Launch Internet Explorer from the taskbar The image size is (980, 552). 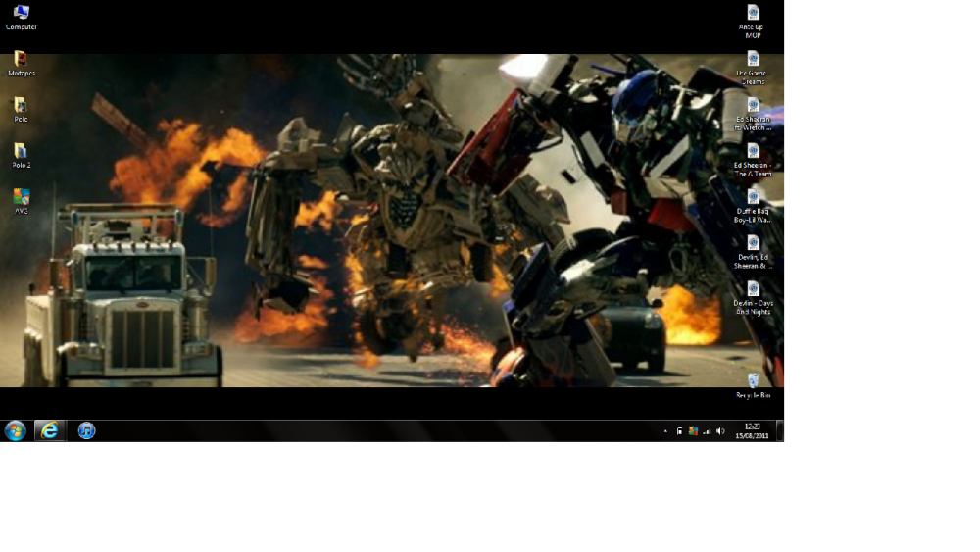click(x=49, y=430)
